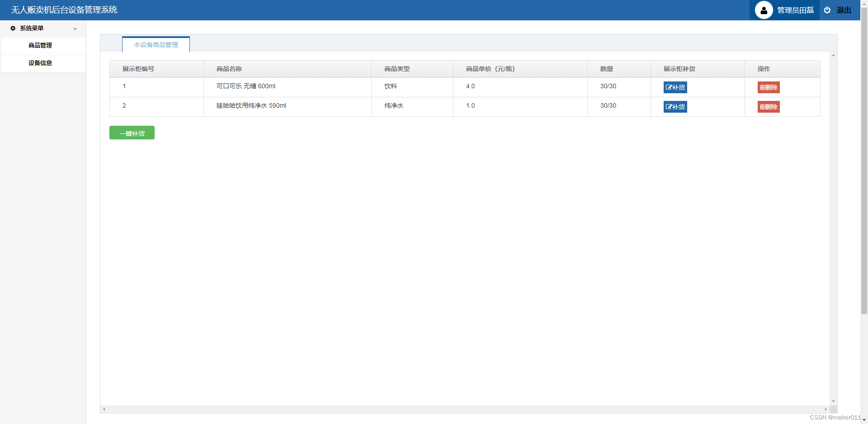The height and width of the screenshot is (424, 868).
Task: Click 退出 to log out
Action: [844, 10]
